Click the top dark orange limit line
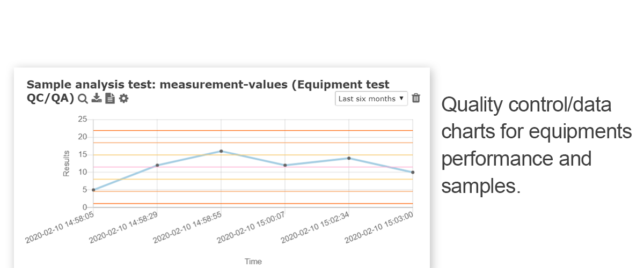644x268 pixels. (253, 130)
